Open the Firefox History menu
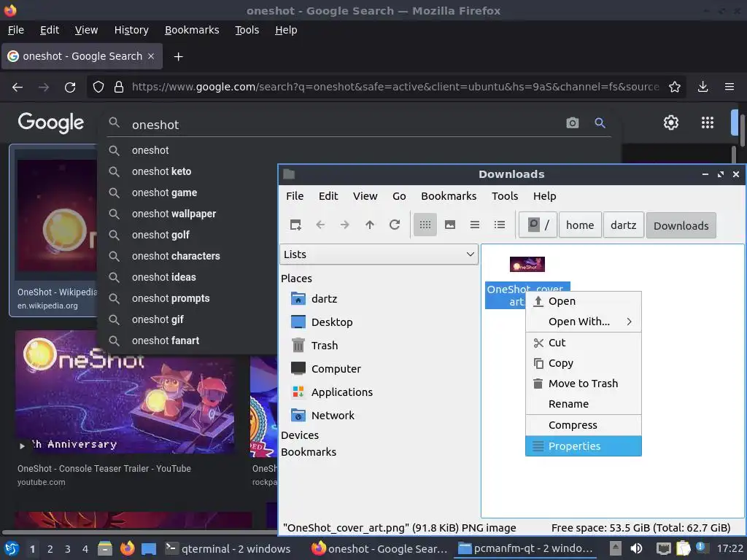747x560 pixels. (x=131, y=30)
